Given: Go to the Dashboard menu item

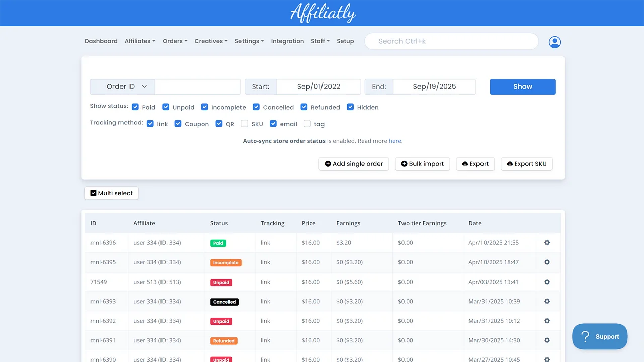Looking at the screenshot, I should point(101,41).
